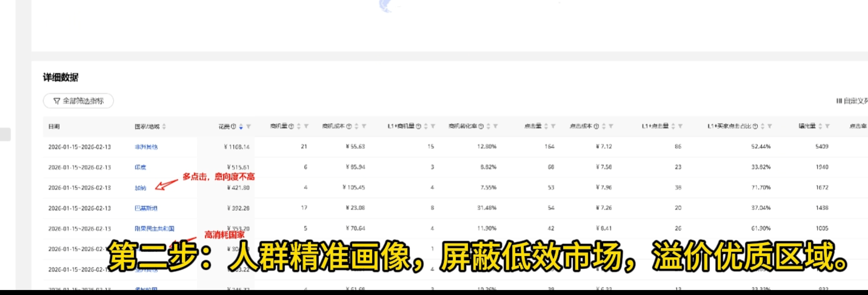Select the click cost ¥ 7.12
Viewport: 868px width, 295px height.
click(x=604, y=147)
